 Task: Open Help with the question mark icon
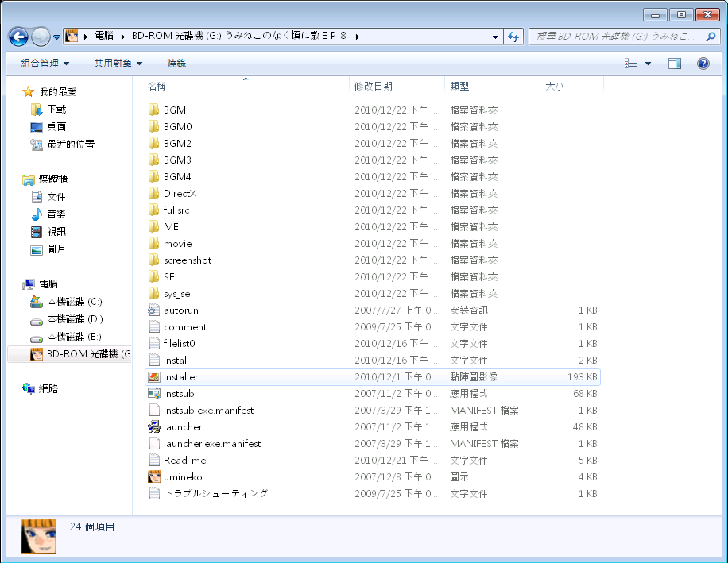[x=703, y=64]
